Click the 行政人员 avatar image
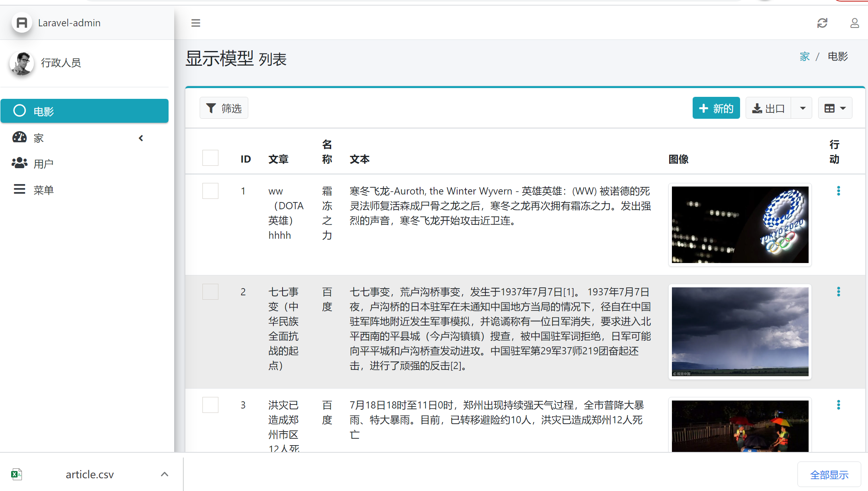 [x=22, y=63]
